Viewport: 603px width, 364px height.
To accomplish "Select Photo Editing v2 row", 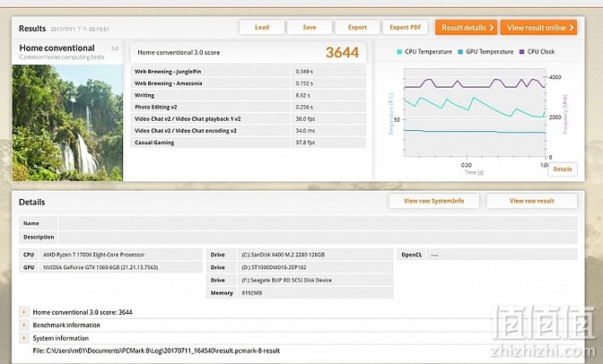I will tap(249, 108).
